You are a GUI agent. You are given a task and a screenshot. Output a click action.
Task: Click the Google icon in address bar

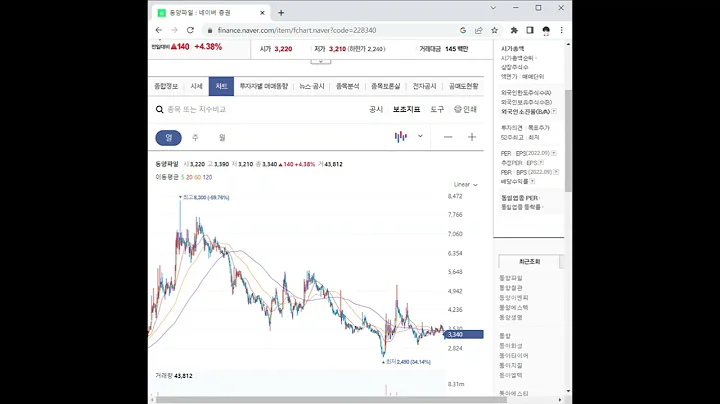pos(463,30)
